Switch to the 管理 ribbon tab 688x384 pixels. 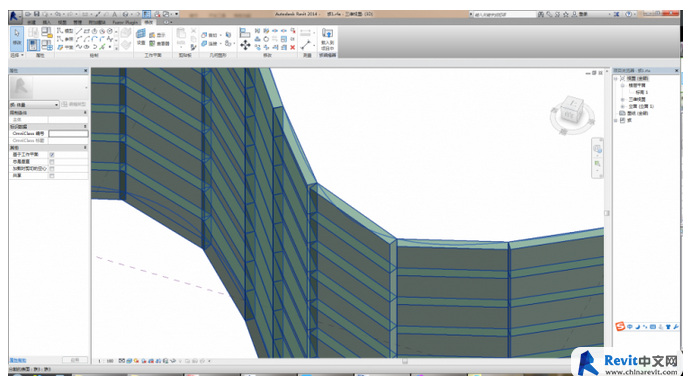point(78,22)
